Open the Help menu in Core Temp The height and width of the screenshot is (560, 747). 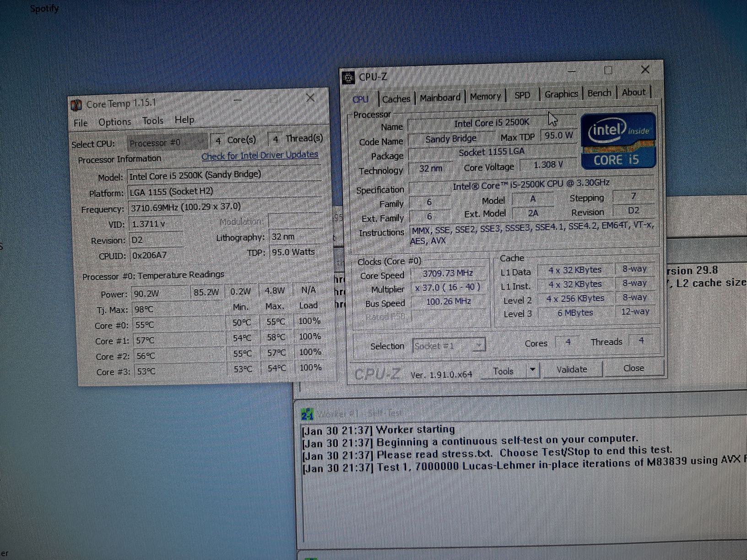pos(184,119)
